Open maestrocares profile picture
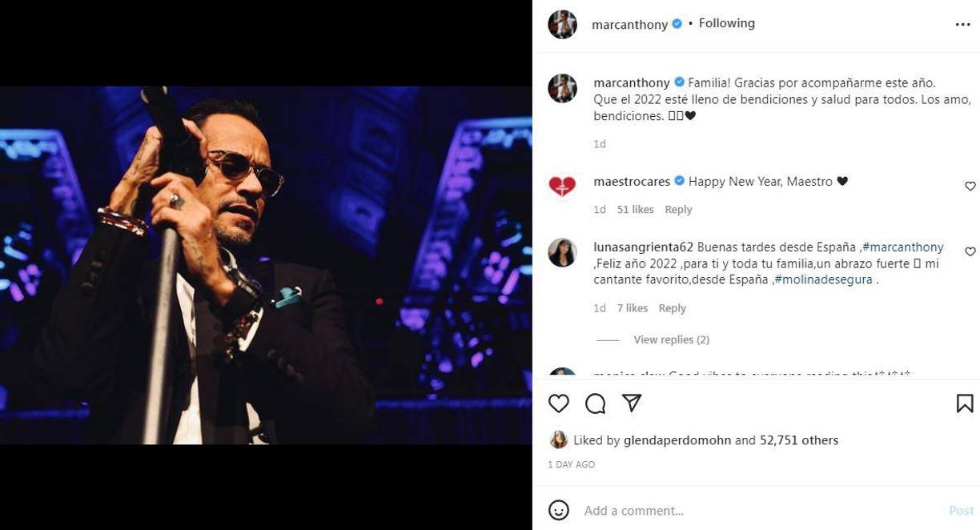 [x=561, y=184]
